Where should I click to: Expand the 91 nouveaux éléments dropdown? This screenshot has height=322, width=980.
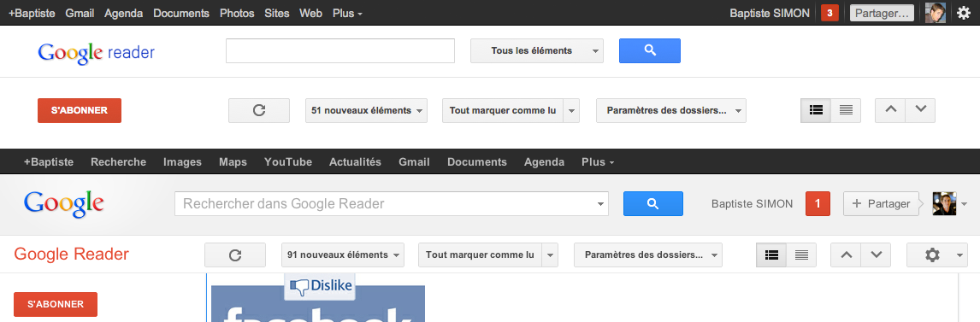point(343,255)
